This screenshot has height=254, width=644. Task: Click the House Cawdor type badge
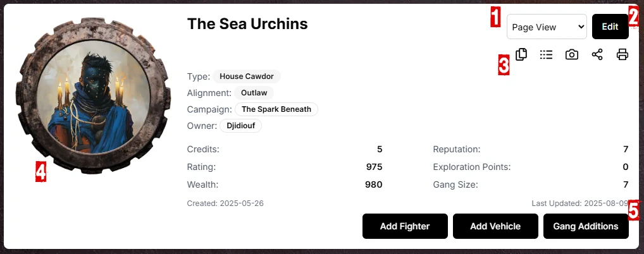coord(246,76)
